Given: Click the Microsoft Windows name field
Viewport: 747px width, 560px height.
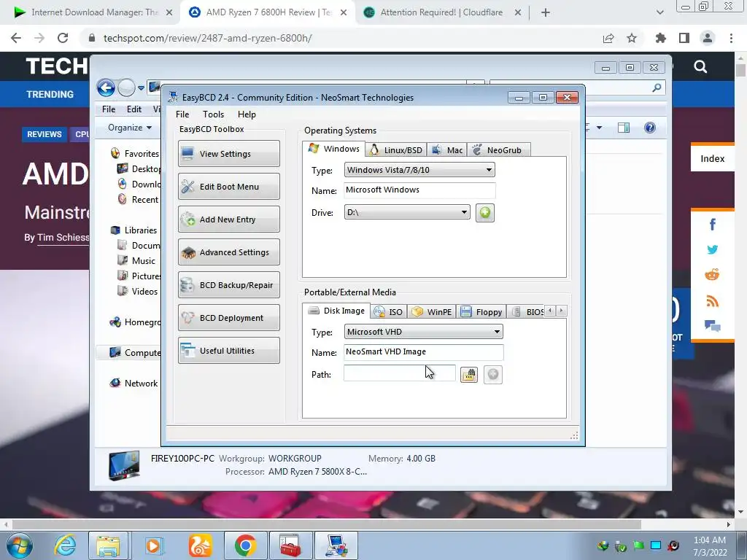Looking at the screenshot, I should [x=419, y=190].
